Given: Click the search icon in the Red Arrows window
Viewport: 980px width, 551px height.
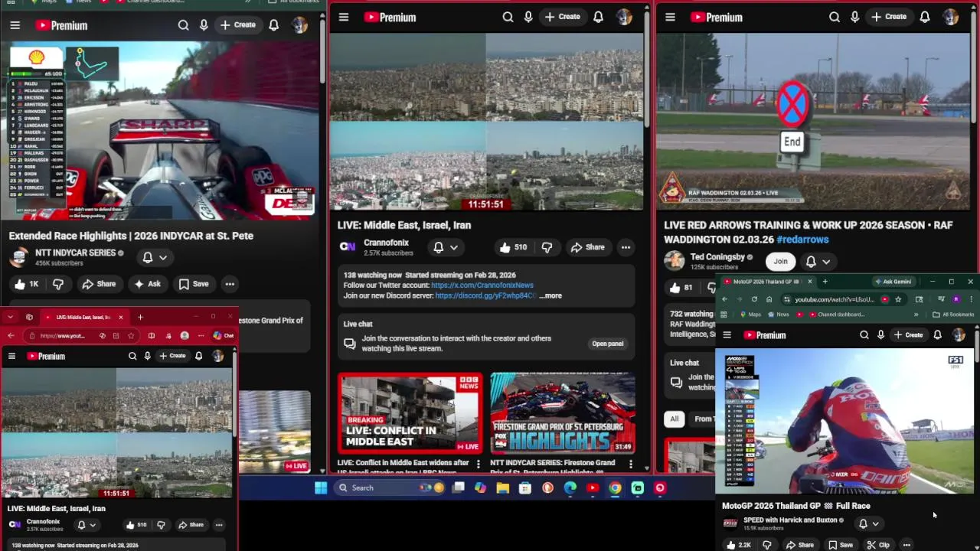Looking at the screenshot, I should coord(834,17).
